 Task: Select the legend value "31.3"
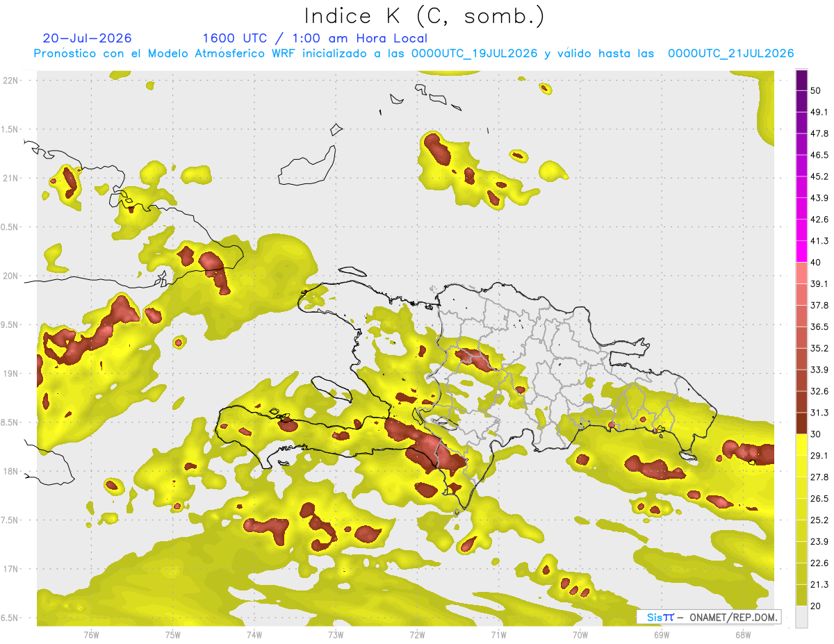click(x=819, y=413)
